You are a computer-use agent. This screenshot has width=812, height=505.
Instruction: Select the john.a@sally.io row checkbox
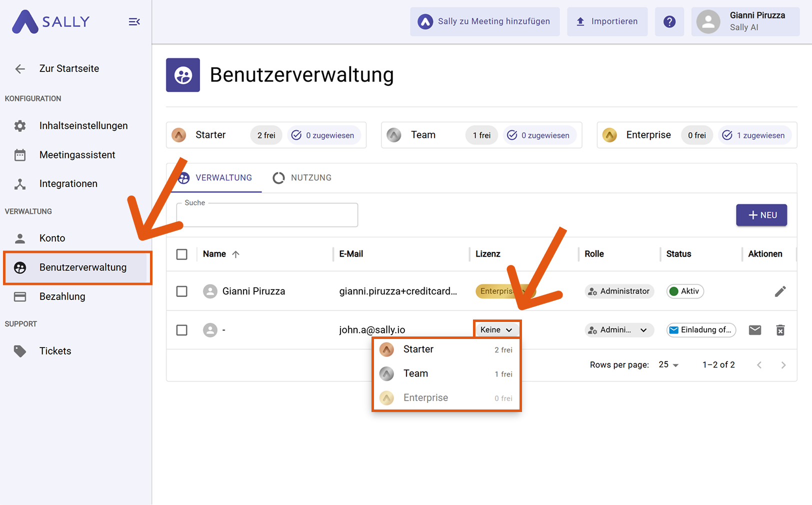182,330
